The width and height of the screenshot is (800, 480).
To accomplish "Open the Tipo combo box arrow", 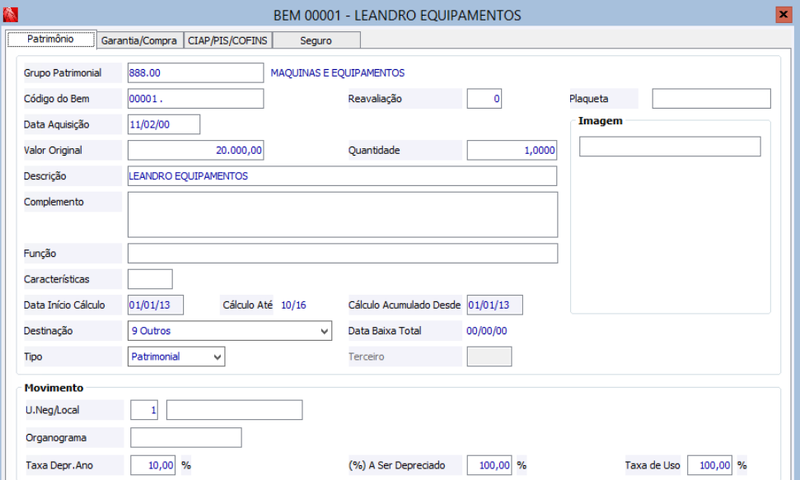I will pyautogui.click(x=217, y=357).
